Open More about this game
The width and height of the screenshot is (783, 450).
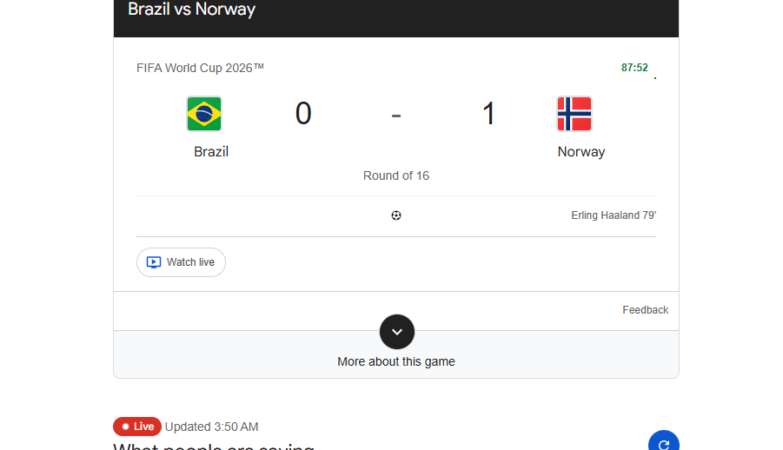click(x=396, y=362)
